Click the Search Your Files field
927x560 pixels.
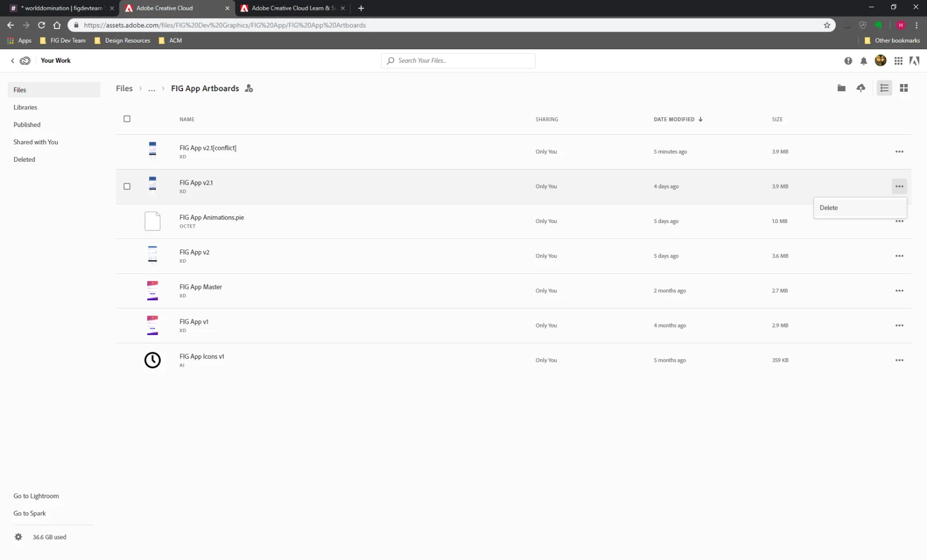[458, 61]
